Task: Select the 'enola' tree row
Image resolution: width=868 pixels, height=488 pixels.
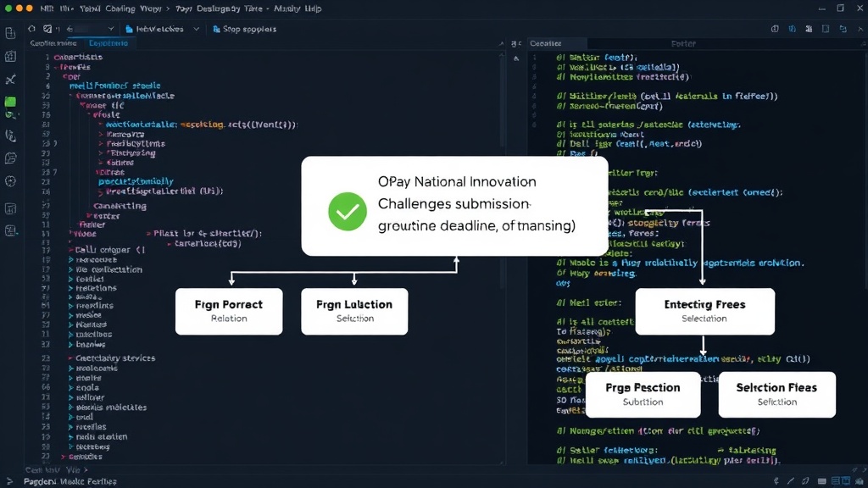Action: (87, 388)
